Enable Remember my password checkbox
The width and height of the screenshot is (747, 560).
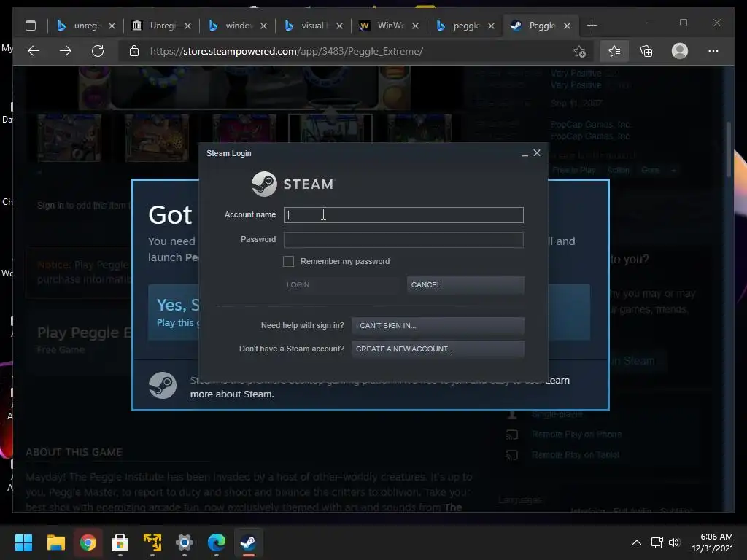[288, 262]
